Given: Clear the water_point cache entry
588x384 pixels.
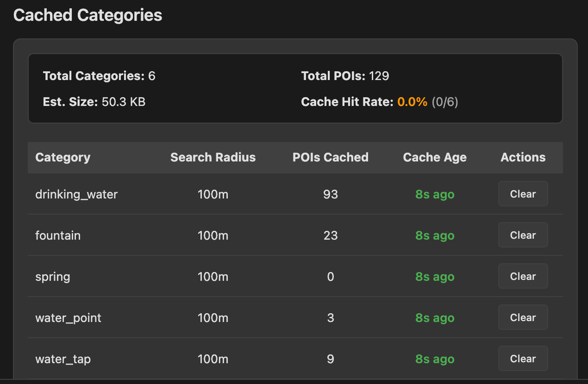Looking at the screenshot, I should click(x=523, y=317).
